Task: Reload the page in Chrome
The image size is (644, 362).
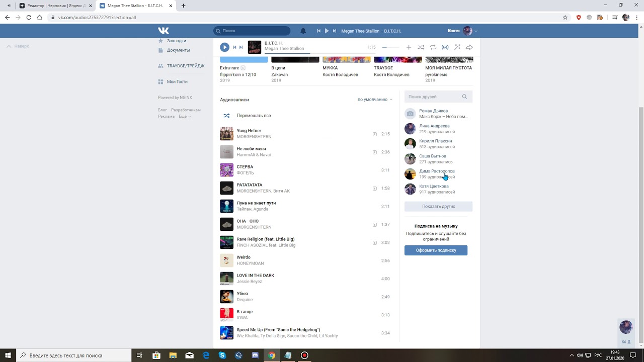Action: [29, 17]
